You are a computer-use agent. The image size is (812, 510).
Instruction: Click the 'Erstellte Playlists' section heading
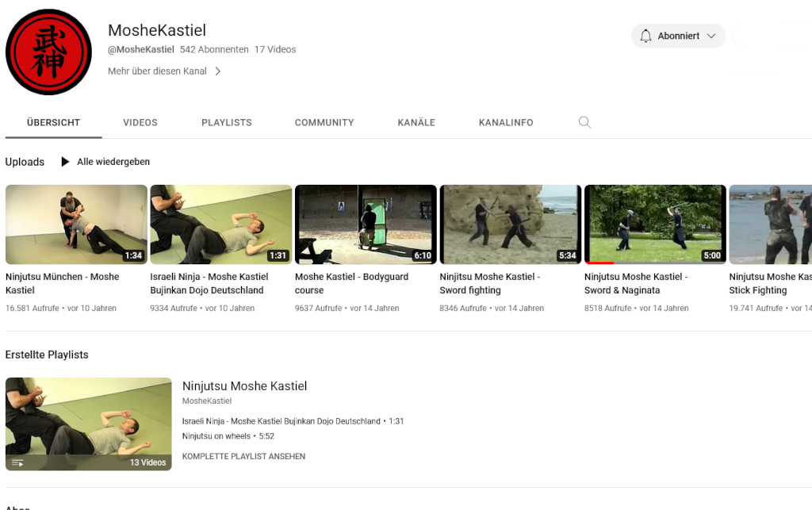47,355
